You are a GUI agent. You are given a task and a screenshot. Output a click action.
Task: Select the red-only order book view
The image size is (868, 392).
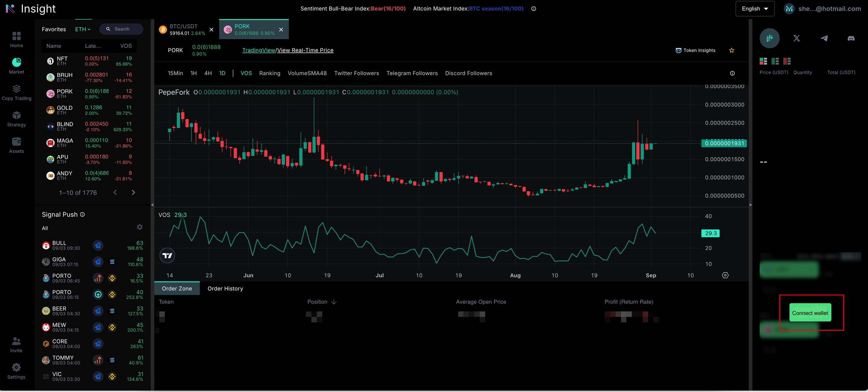tap(787, 61)
